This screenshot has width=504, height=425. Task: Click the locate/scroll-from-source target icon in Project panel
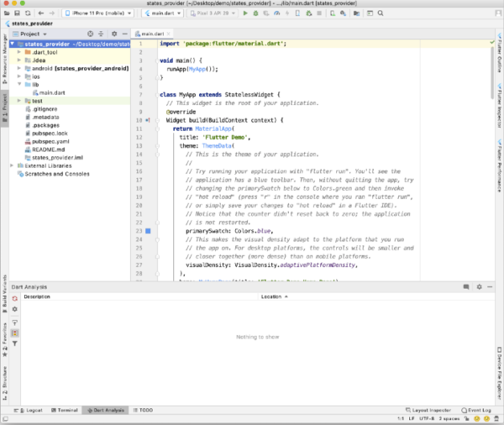[x=91, y=34]
